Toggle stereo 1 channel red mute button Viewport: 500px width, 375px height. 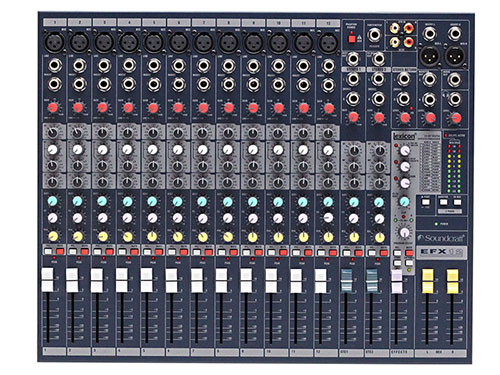(x=359, y=253)
